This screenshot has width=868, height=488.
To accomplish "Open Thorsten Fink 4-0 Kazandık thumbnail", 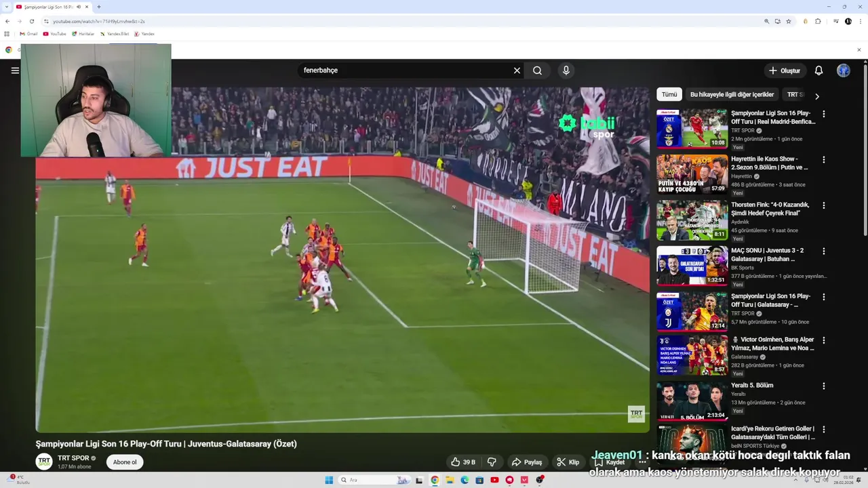I will [692, 220].
